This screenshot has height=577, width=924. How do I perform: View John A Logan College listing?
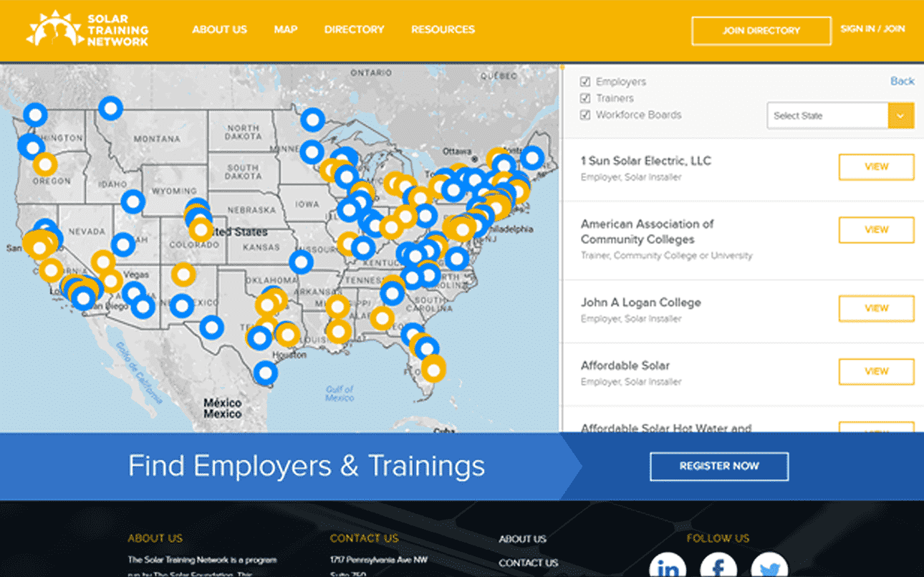[876, 308]
